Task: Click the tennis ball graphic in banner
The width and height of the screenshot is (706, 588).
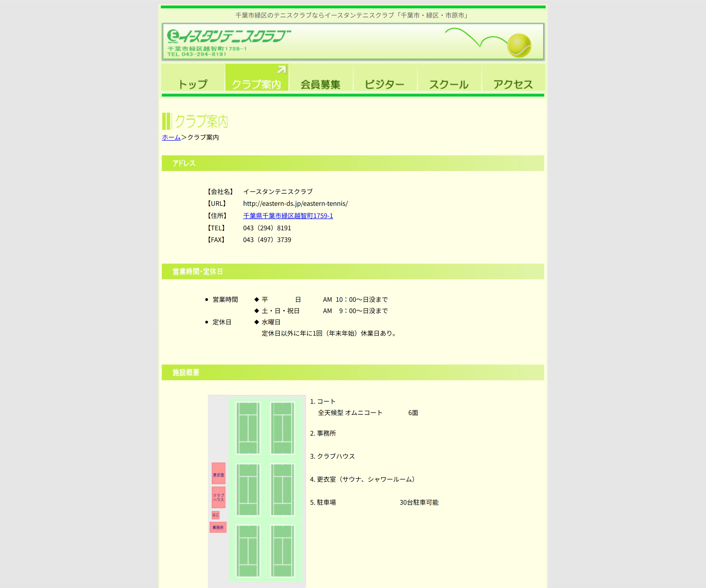Action: click(x=519, y=45)
